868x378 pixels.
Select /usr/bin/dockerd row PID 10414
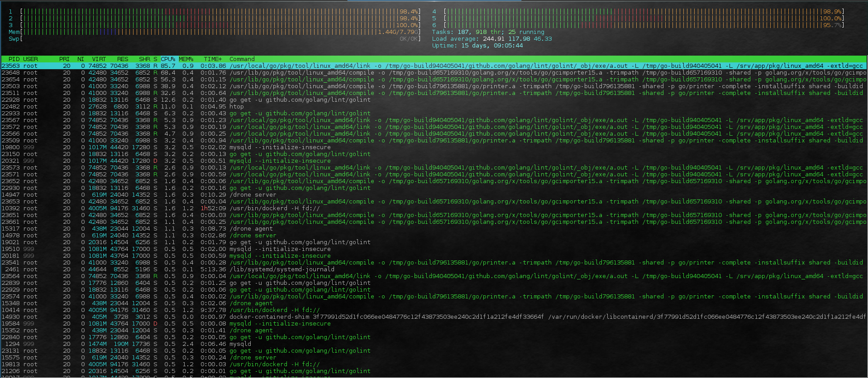click(x=434, y=310)
